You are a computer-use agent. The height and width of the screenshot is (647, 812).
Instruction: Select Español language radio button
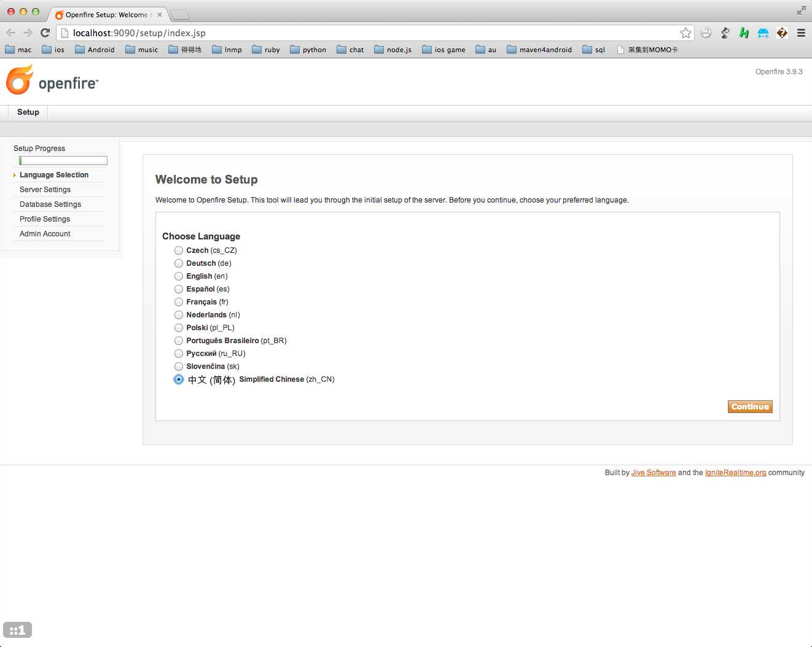pyautogui.click(x=179, y=289)
